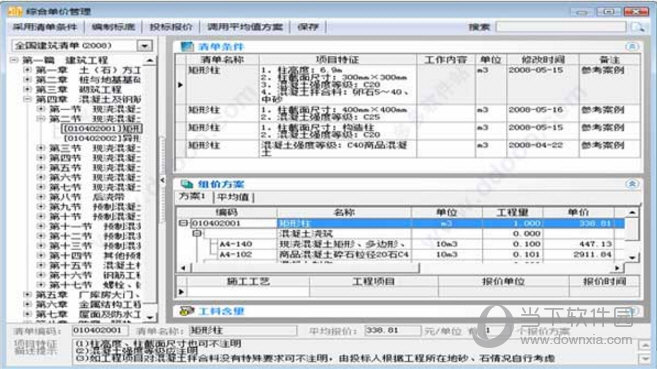Click the 单价 value 2911.84

coord(592,254)
